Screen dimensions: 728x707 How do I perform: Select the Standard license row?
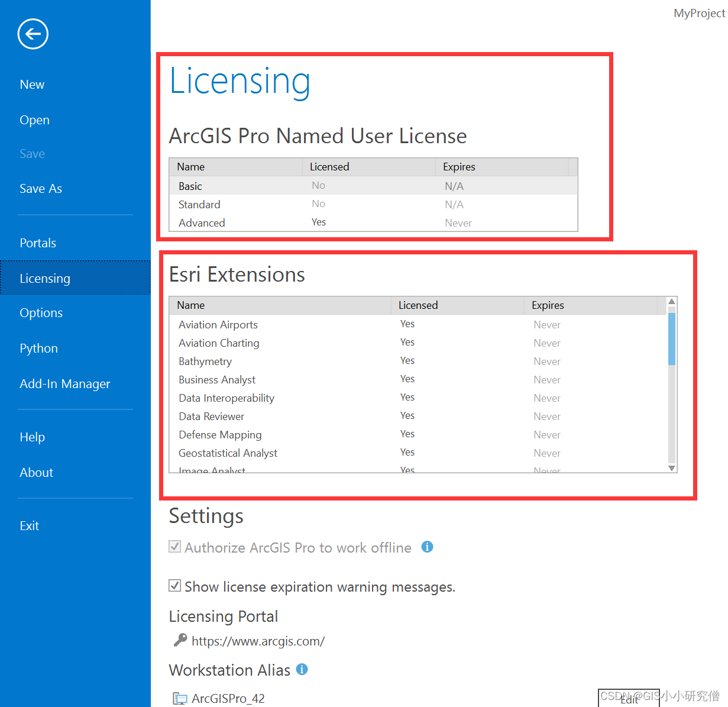pos(373,204)
